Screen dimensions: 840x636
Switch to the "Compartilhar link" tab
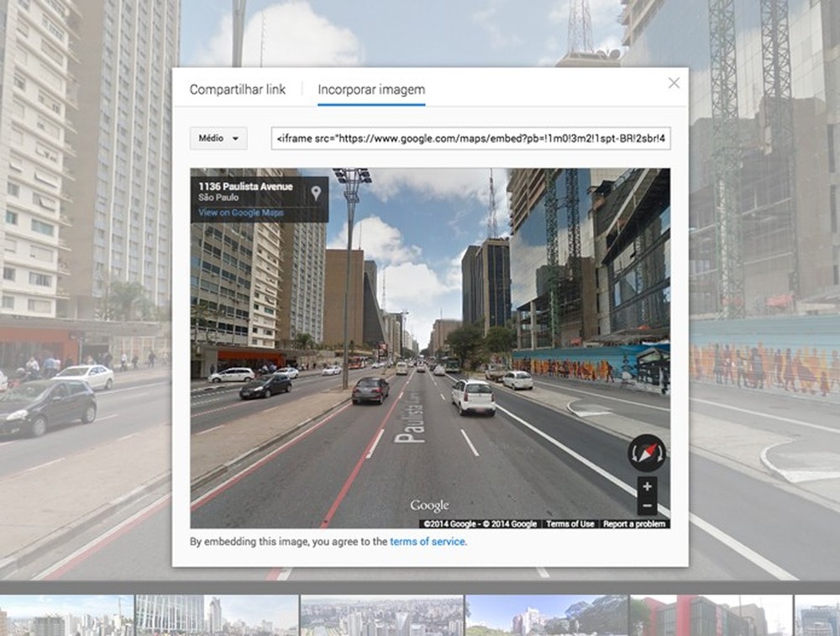pyautogui.click(x=238, y=88)
